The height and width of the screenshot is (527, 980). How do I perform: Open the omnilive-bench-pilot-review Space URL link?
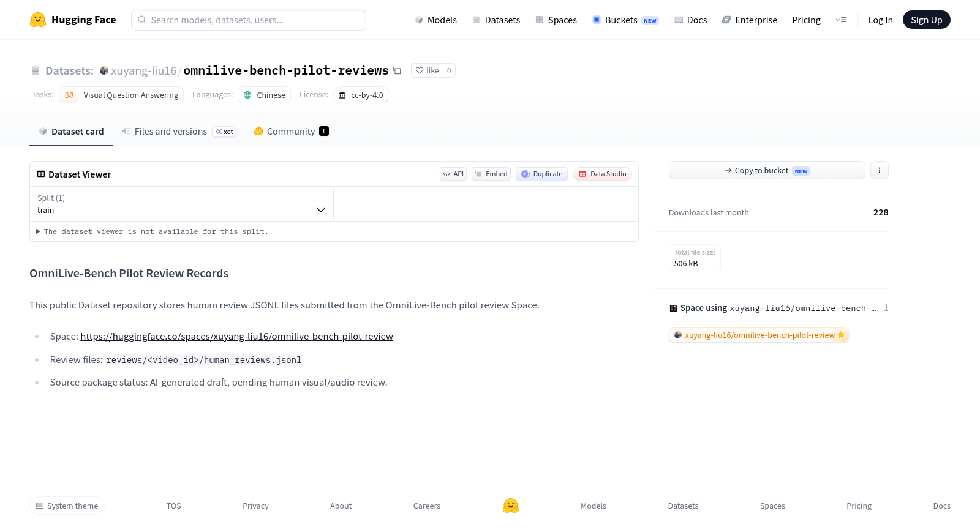pos(236,337)
